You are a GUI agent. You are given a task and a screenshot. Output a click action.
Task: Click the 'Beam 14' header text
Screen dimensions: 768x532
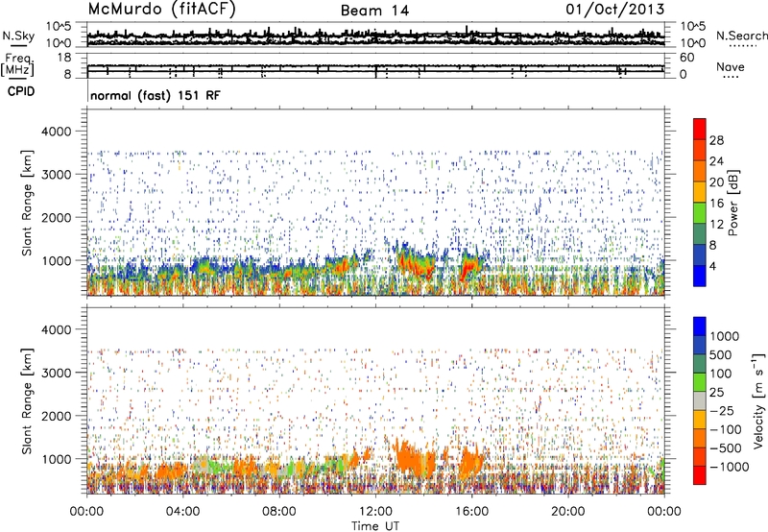click(x=374, y=11)
